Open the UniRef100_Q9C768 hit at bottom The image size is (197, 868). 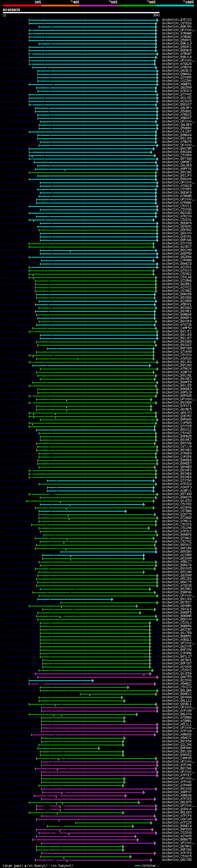point(177,860)
